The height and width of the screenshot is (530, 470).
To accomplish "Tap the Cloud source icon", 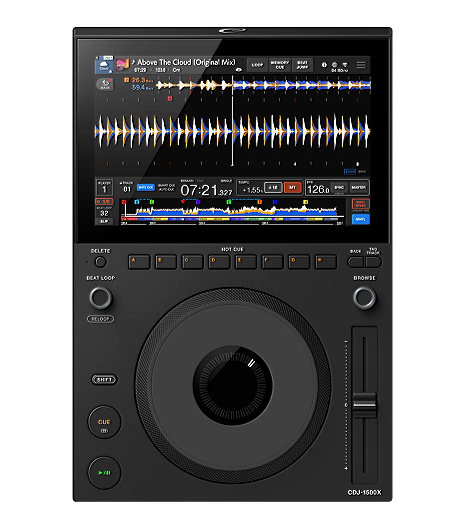I will coord(104,66).
